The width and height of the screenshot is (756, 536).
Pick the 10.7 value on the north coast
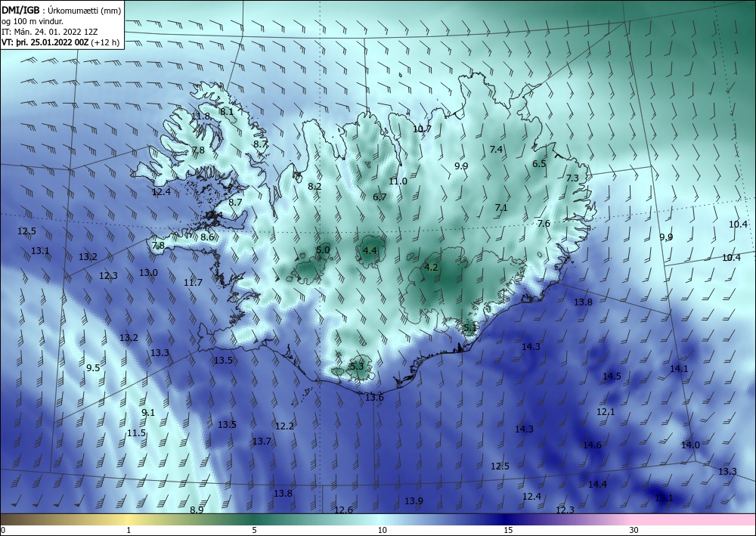click(422, 129)
